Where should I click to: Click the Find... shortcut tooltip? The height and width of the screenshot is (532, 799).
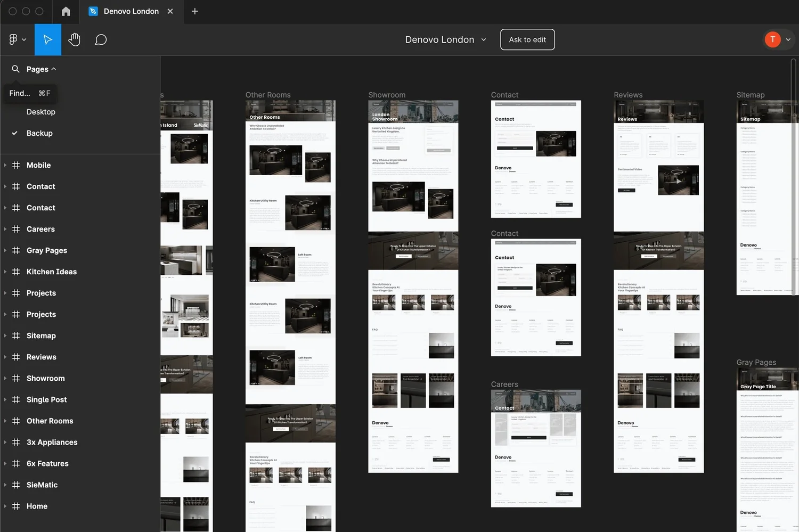30,93
